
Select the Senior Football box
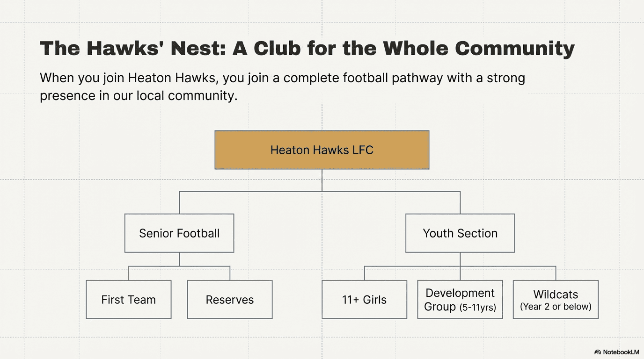click(179, 233)
